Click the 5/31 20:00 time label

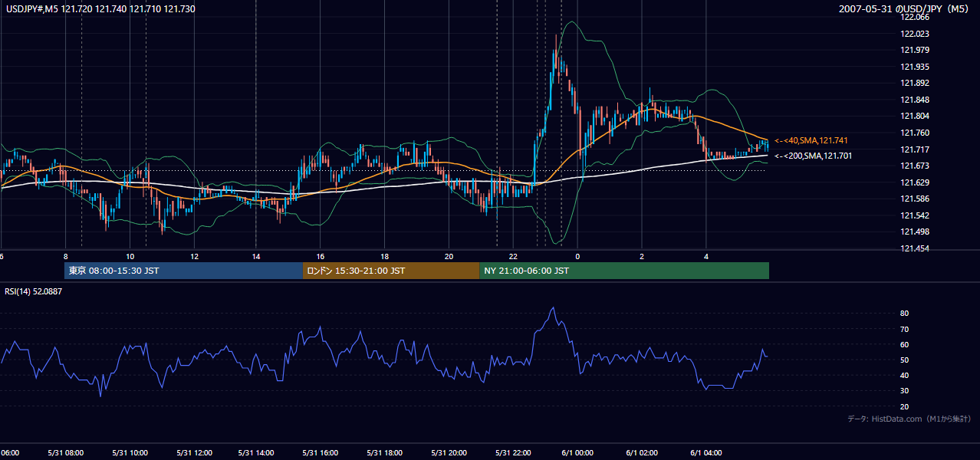pos(449,453)
